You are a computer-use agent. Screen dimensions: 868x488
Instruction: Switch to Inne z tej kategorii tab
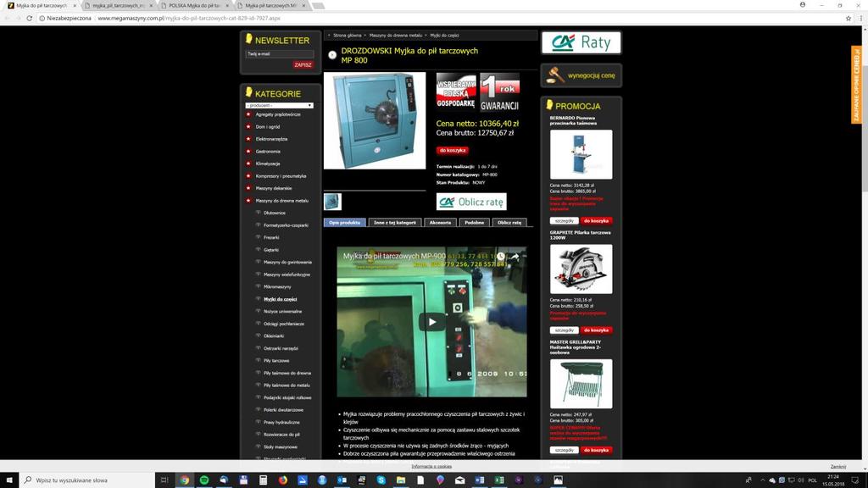click(x=395, y=223)
